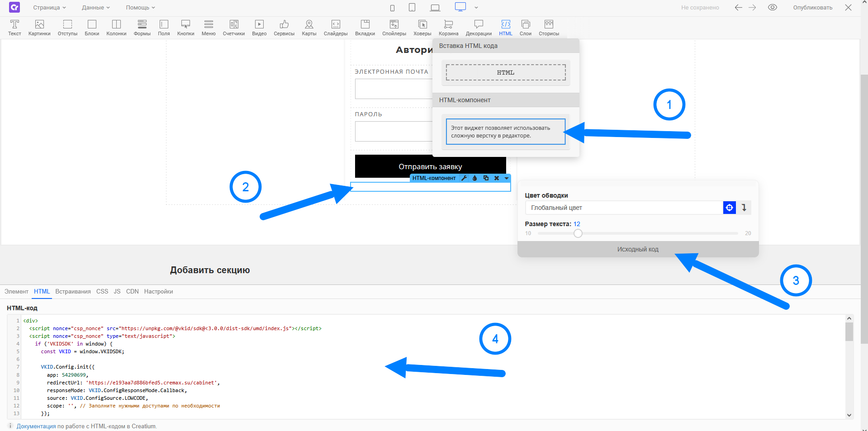
Task: Switch to the CSS tab
Action: pyautogui.click(x=102, y=292)
